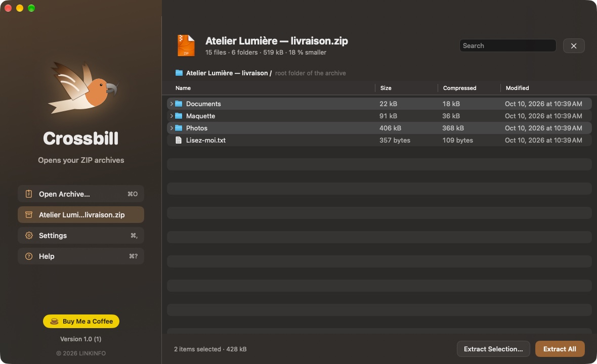The image size is (597, 364).
Task: Open Help from the sidebar
Action: pos(81,256)
